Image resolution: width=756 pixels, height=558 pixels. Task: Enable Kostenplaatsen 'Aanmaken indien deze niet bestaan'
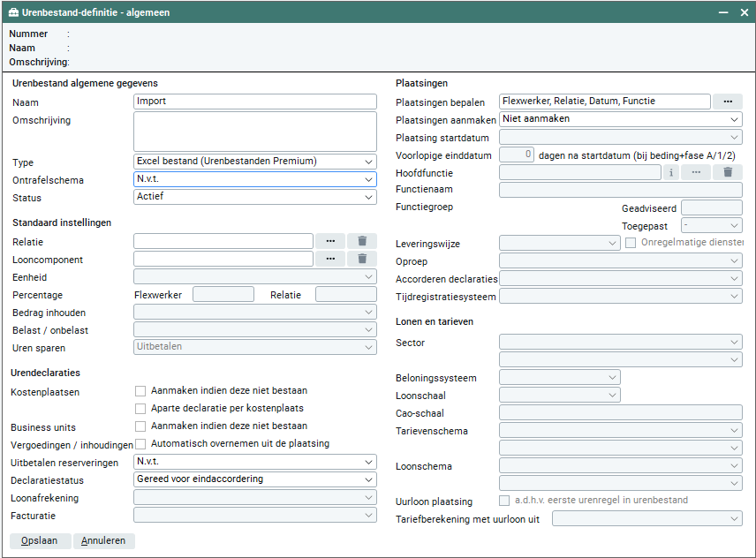tap(140, 391)
